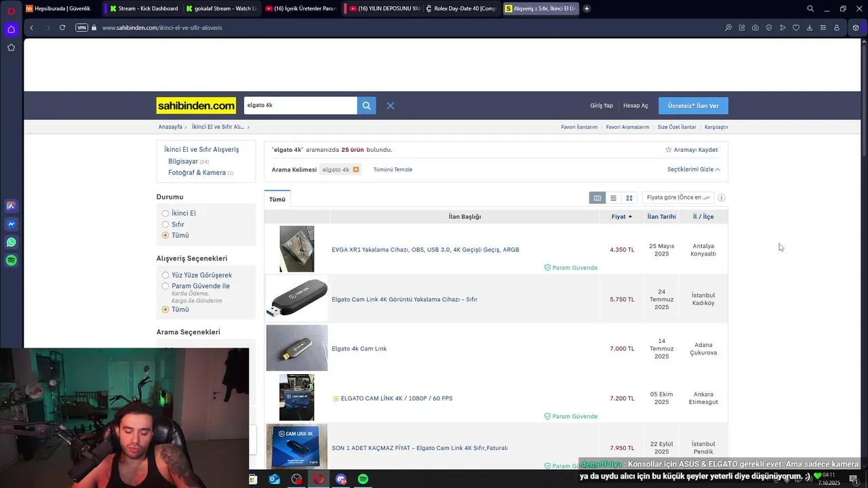Open Favori İlanlarım link

tap(579, 127)
